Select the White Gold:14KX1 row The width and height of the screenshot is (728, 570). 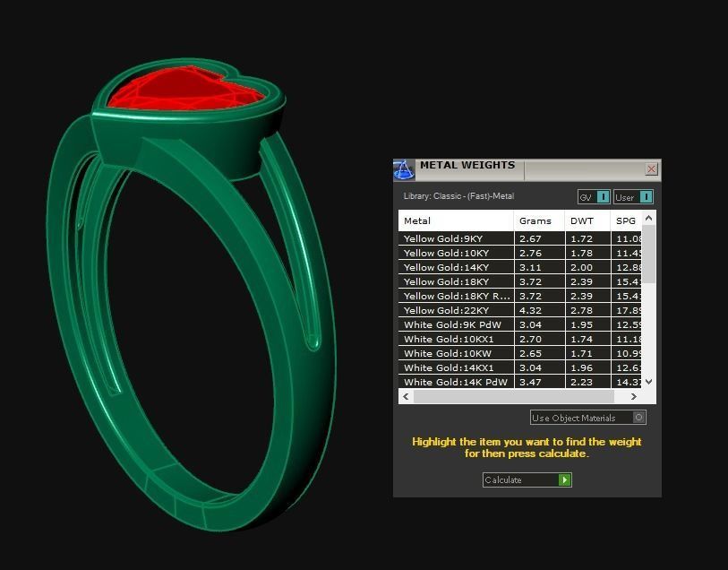tap(520, 368)
